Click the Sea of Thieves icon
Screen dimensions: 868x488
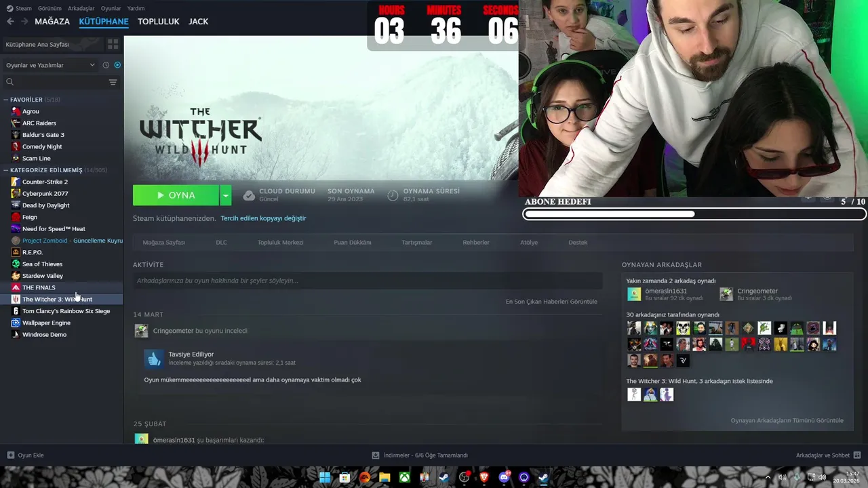tap(16, 264)
